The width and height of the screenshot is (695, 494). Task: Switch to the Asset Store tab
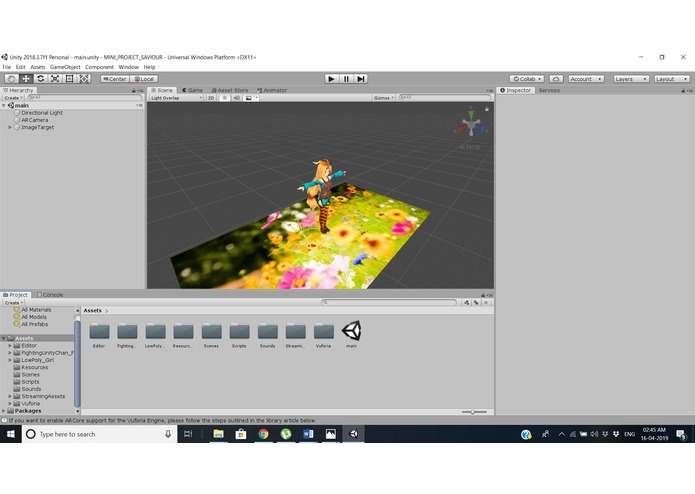230,90
